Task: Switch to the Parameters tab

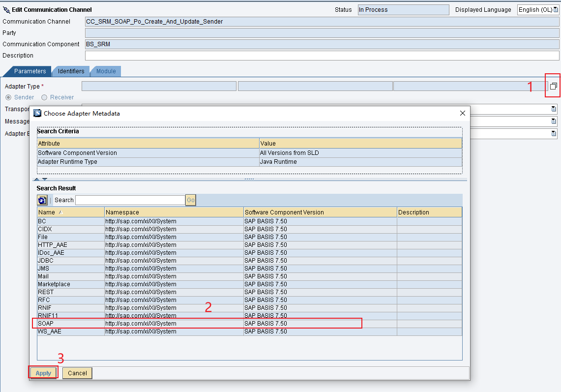Action: pyautogui.click(x=30, y=71)
